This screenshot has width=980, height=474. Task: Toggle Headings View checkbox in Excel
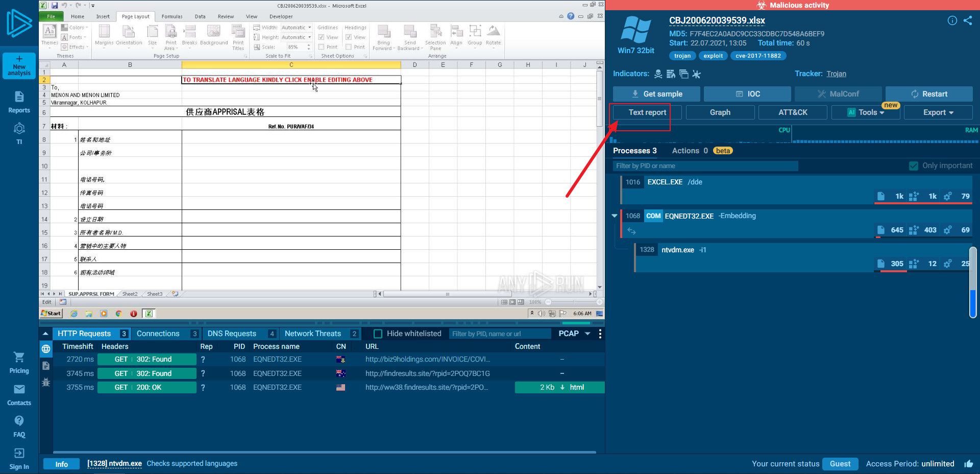click(x=349, y=37)
